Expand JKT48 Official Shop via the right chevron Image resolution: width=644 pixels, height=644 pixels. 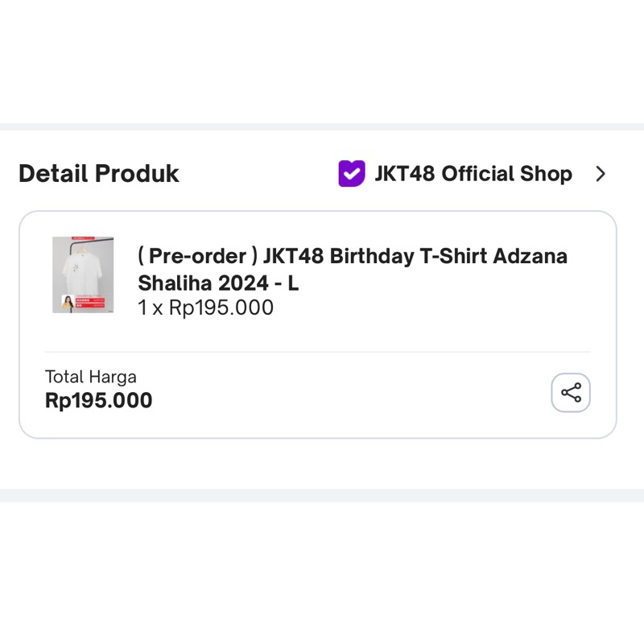point(601,174)
